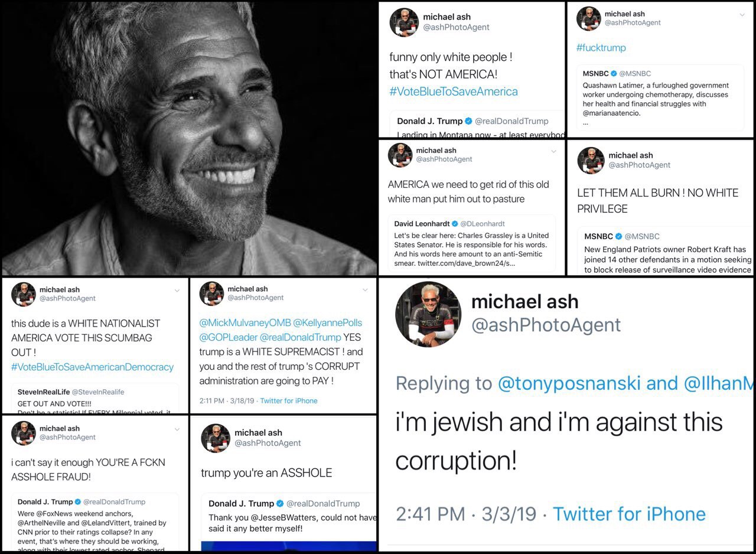The image size is (756, 554).
Task: Open the black-and-white portrait photo
Action: [189, 139]
